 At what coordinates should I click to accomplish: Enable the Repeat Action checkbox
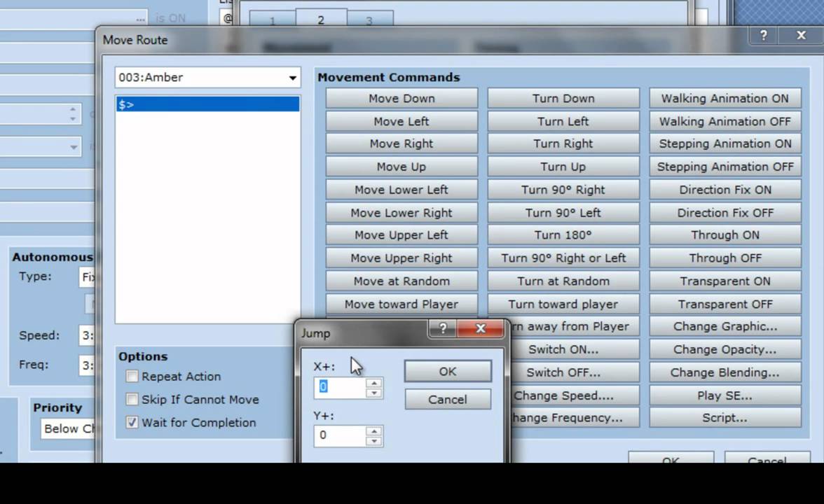[x=132, y=376]
